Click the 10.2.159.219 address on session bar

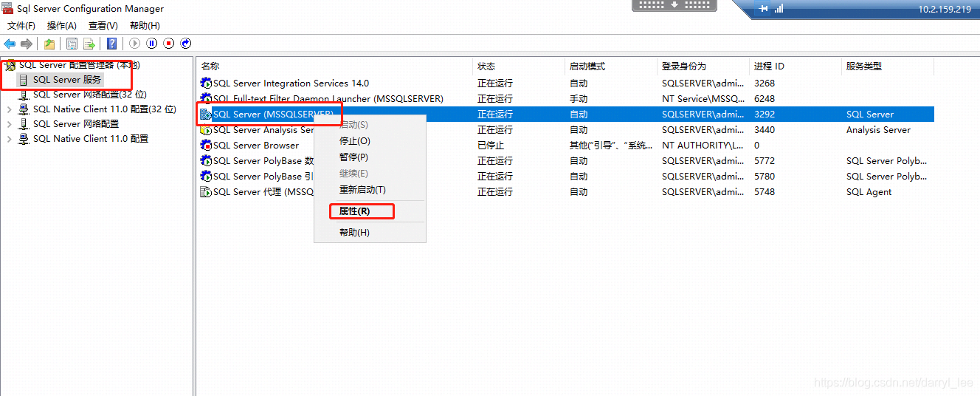tap(945, 10)
